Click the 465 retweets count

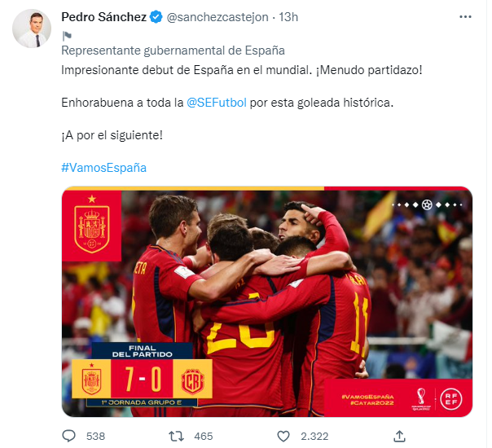(204, 437)
